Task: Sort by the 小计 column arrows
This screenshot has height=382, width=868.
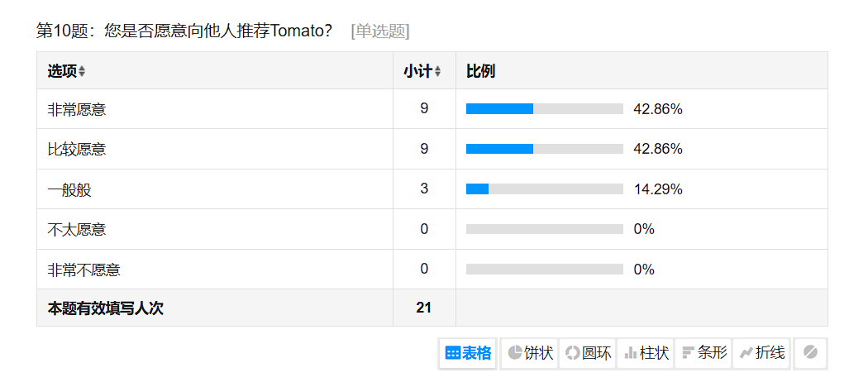Action: pyautogui.click(x=437, y=72)
